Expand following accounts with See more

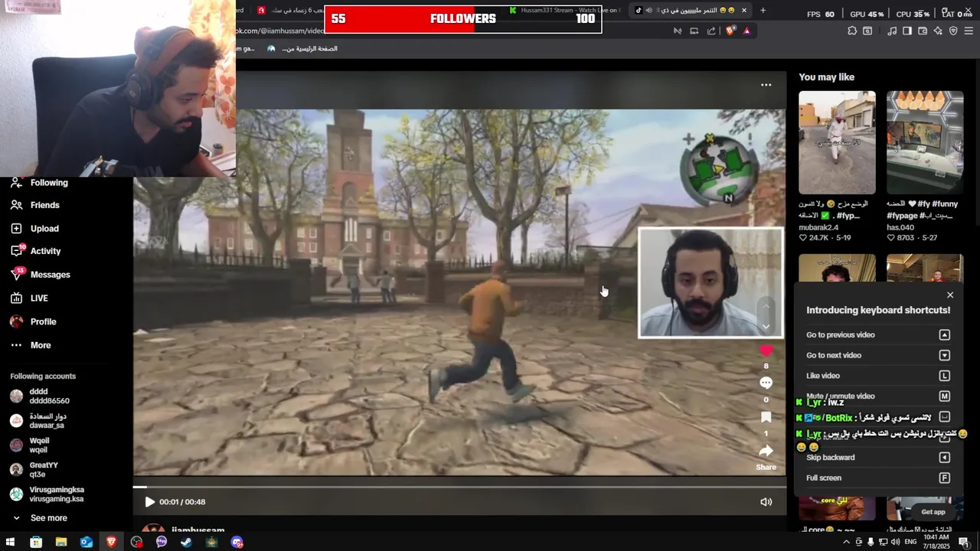click(39, 518)
